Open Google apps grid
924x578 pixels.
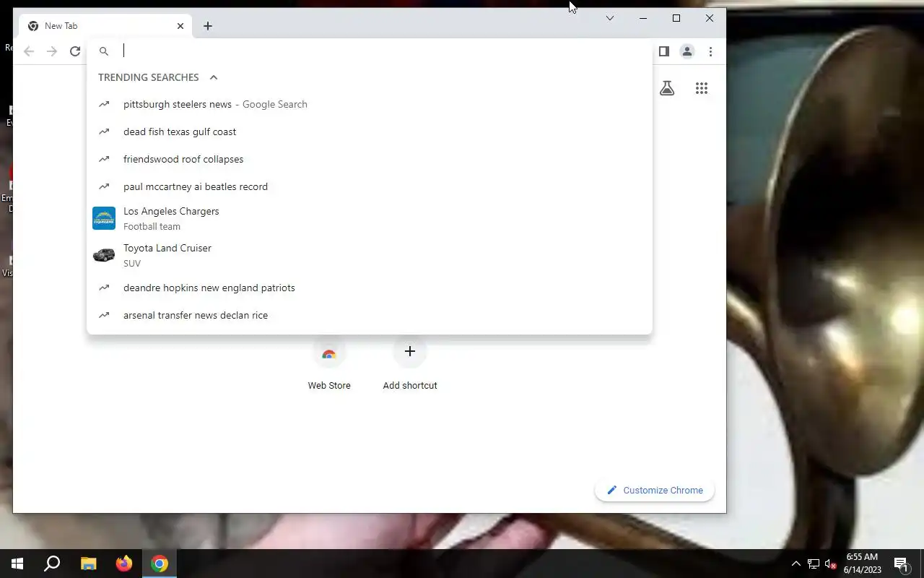pos(702,88)
